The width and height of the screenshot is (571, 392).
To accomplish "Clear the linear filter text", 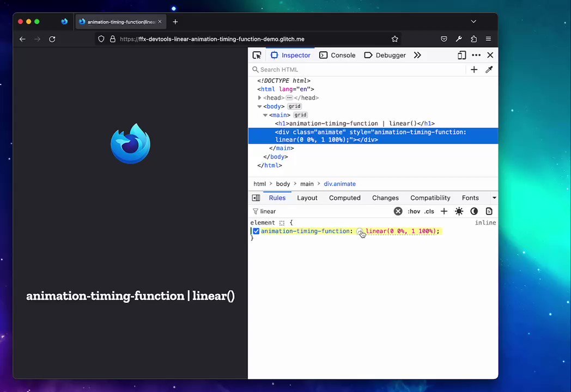I will tap(398, 211).
